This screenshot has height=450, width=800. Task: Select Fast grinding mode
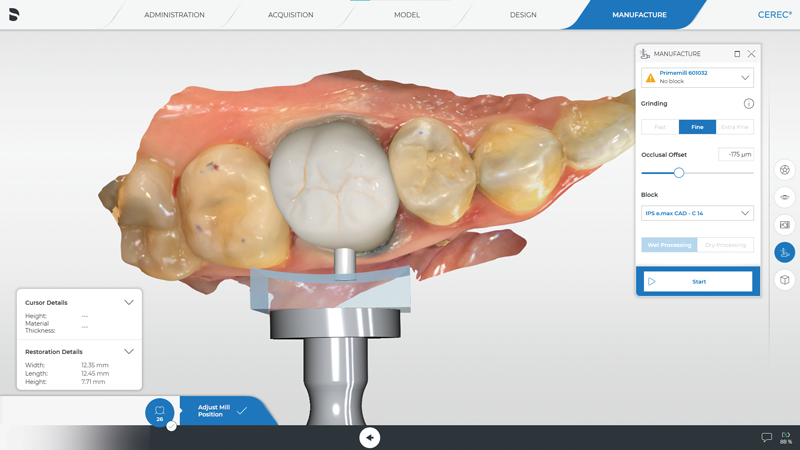(660, 127)
